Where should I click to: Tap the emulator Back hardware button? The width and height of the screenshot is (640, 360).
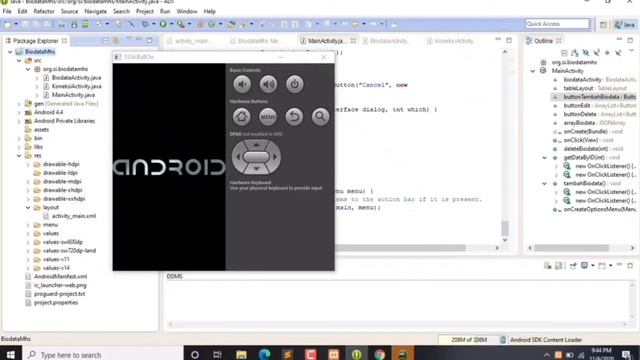[294, 117]
